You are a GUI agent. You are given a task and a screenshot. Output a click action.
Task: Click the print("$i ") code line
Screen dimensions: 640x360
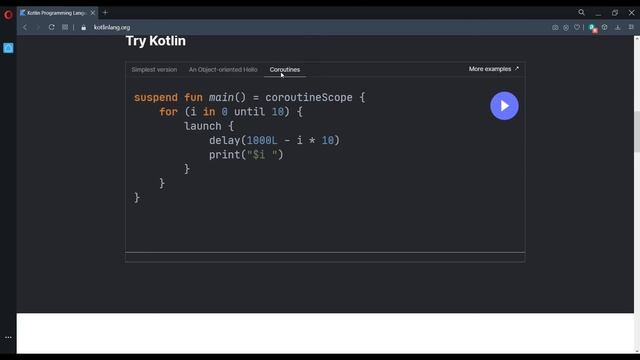tap(246, 155)
